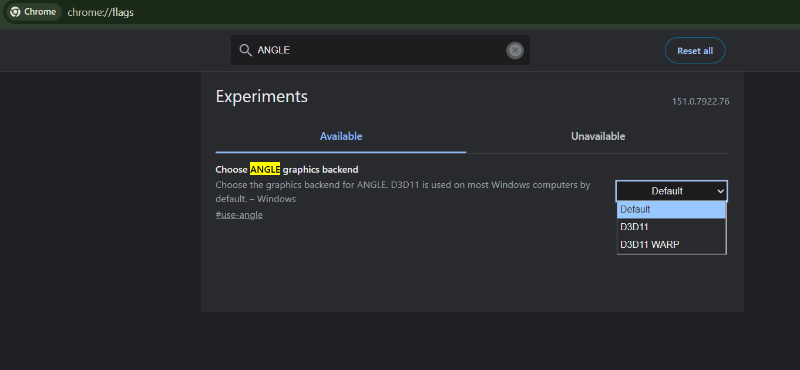This screenshot has width=800, height=370.
Task: Clear the ANGLE search text
Action: point(515,51)
